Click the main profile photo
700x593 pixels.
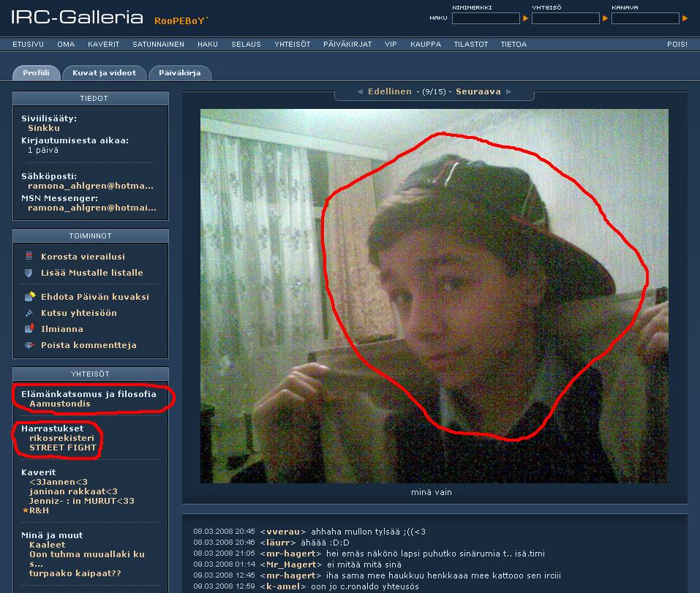(434, 296)
